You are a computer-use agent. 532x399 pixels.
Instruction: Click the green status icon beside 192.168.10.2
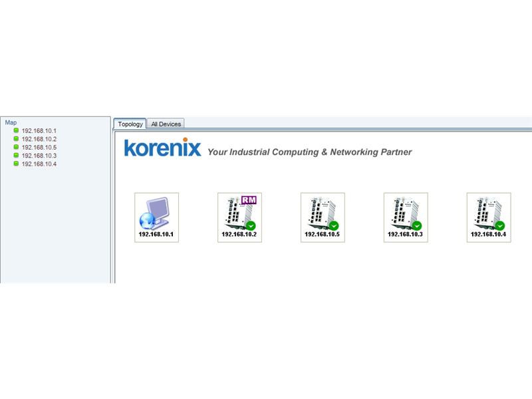tap(16, 138)
